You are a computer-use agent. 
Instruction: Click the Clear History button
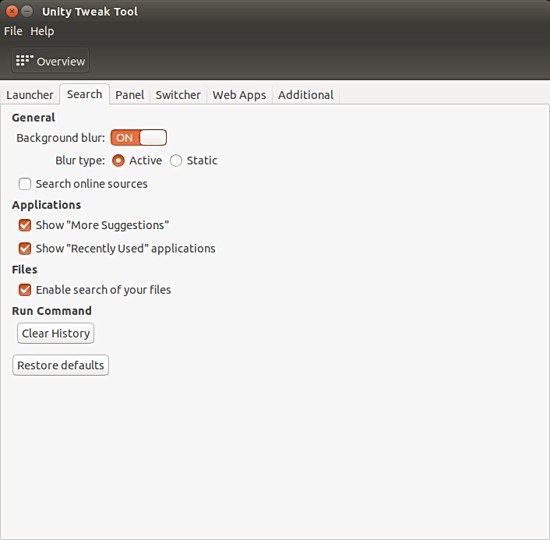click(x=56, y=333)
